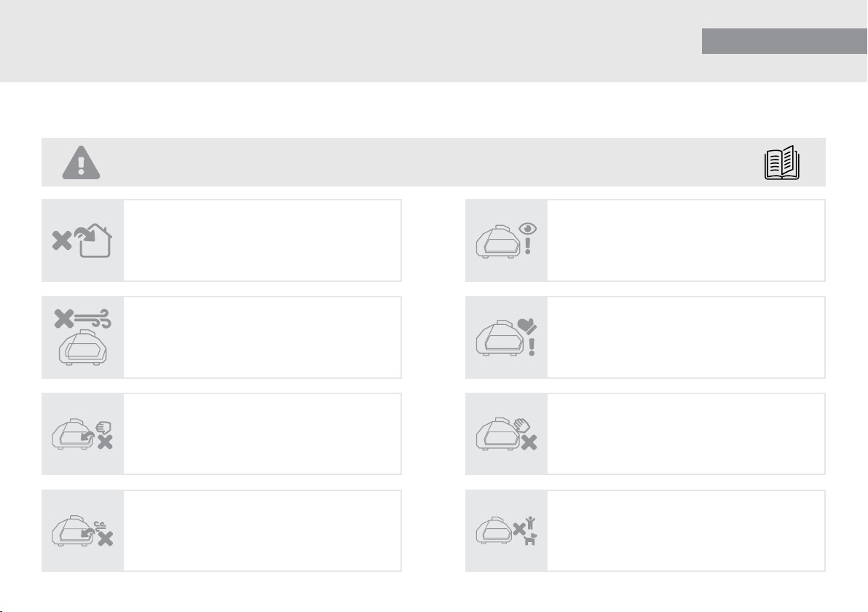Select the blank panel beside glove icon
The height and width of the screenshot is (612, 868).
point(687,337)
